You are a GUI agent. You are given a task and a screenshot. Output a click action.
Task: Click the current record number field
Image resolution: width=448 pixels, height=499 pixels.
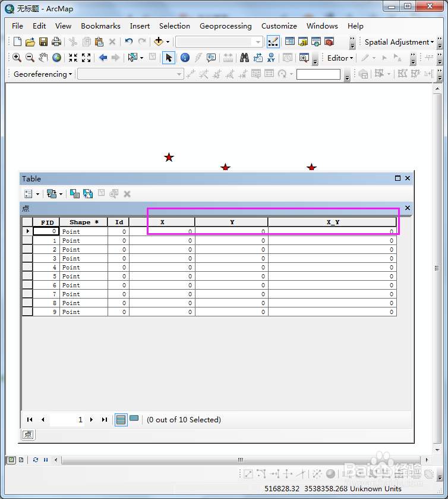[x=67, y=419]
